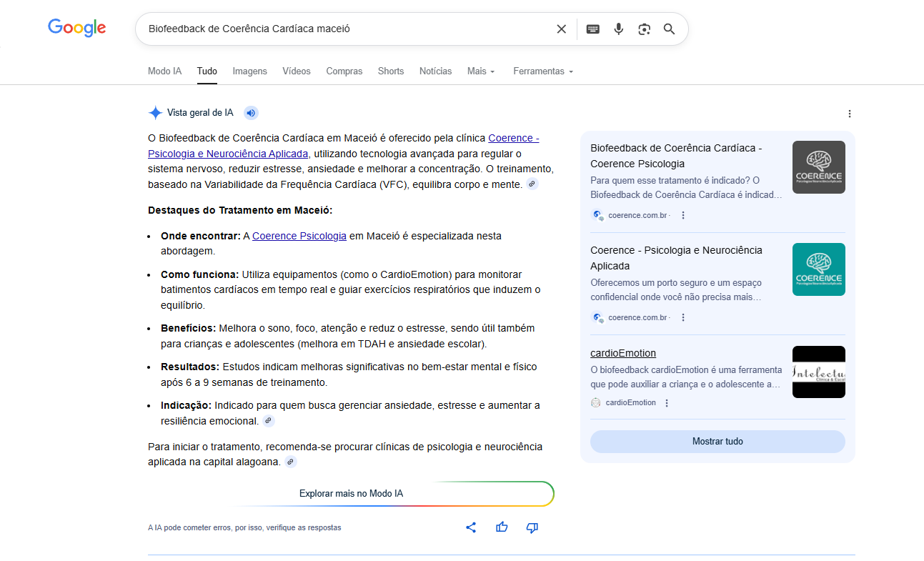The image size is (924, 561).
Task: Click the 'Indicação:' bullet label
Action: pos(186,406)
